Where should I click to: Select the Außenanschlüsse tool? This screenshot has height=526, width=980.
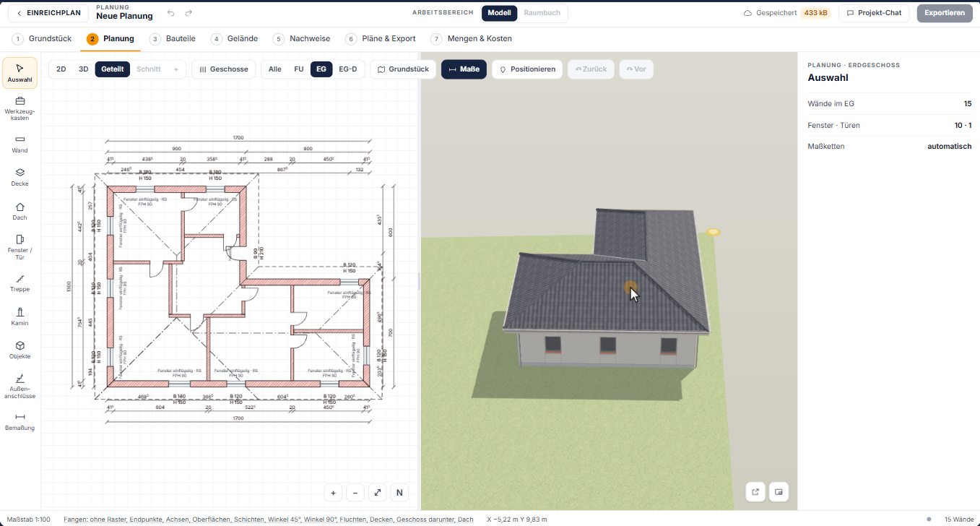[20, 385]
